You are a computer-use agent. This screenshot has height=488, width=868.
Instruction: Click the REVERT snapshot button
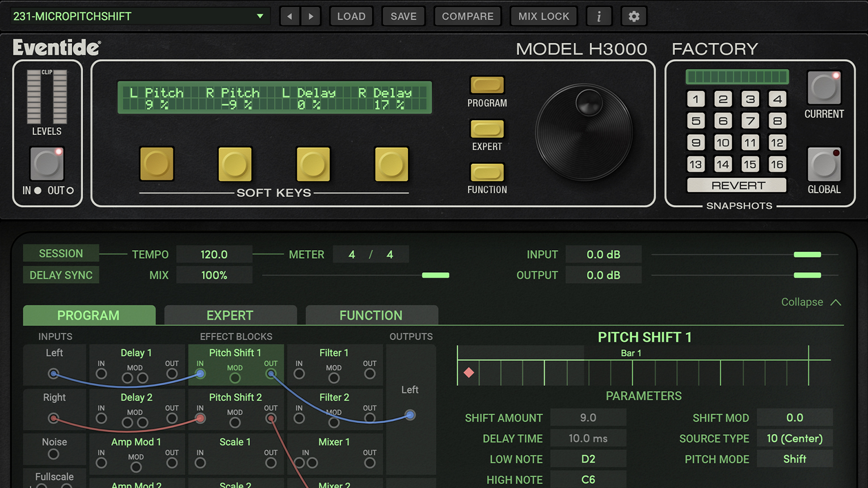736,185
